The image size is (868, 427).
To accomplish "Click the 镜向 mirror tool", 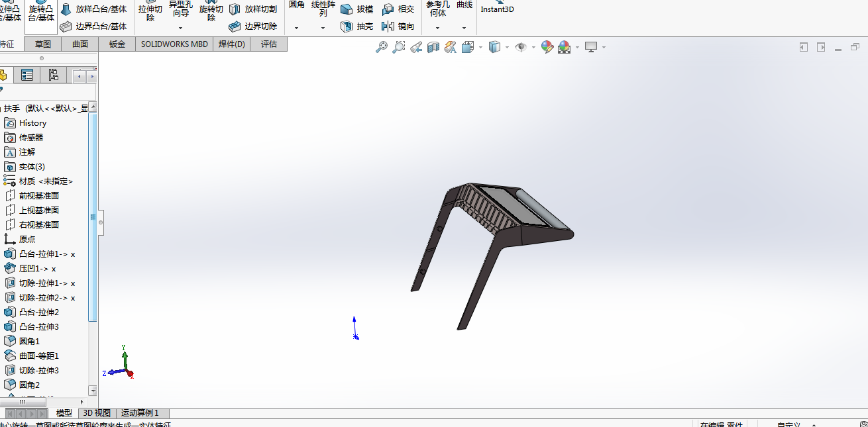I will [398, 26].
